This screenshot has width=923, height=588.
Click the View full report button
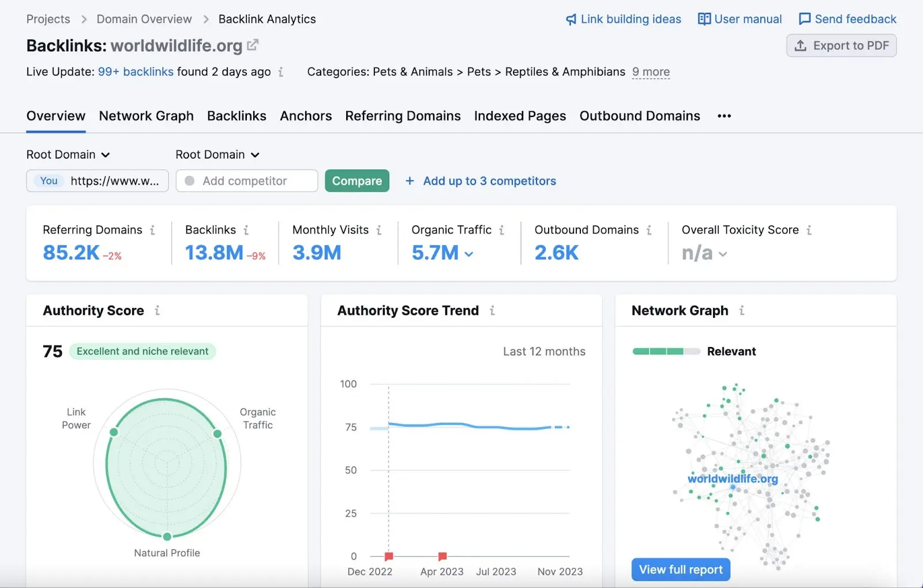(x=681, y=570)
